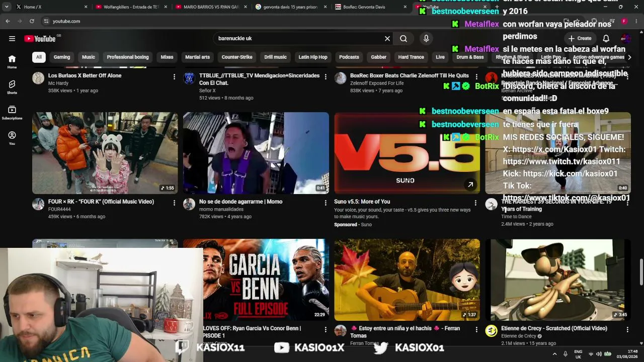Switch to the gervonta davis search tab
The image size is (644, 362).
[291, 7]
